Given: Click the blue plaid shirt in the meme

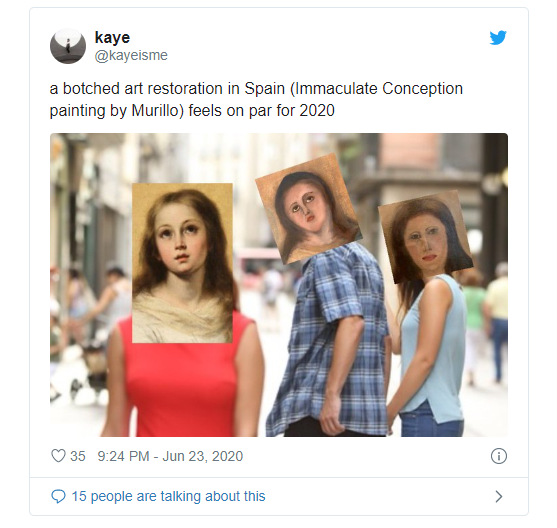Looking at the screenshot, I should [x=334, y=341].
